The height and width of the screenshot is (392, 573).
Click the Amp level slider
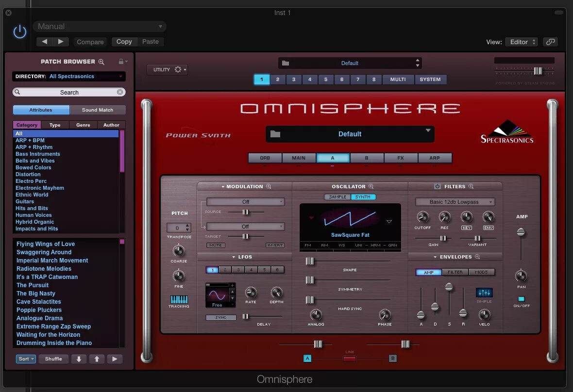pos(521,244)
